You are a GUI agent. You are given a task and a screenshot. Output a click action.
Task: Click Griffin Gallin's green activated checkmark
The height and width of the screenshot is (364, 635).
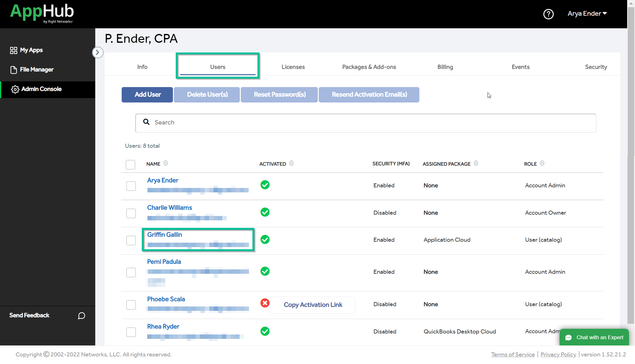point(265,240)
